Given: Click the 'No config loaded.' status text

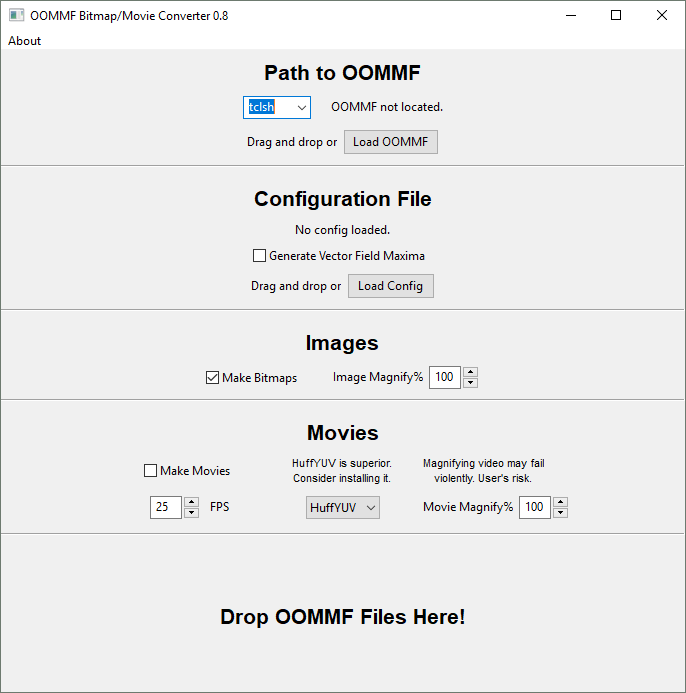Looking at the screenshot, I should click(x=343, y=230).
